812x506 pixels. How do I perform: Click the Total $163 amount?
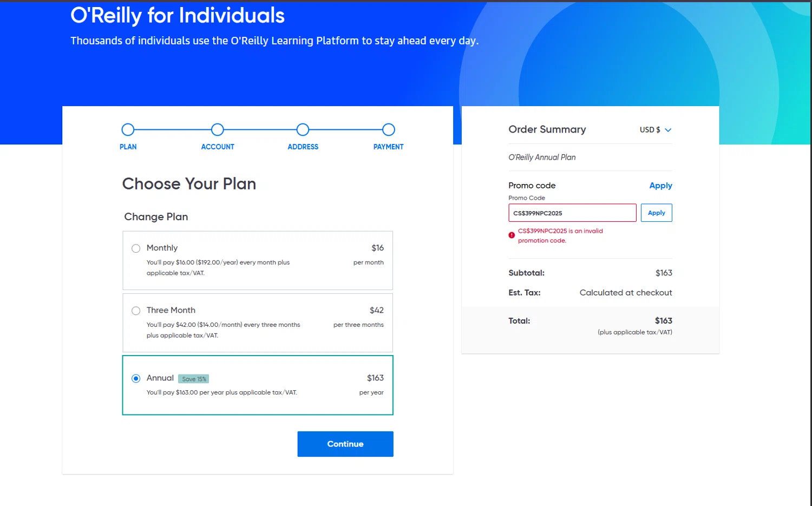[664, 321]
